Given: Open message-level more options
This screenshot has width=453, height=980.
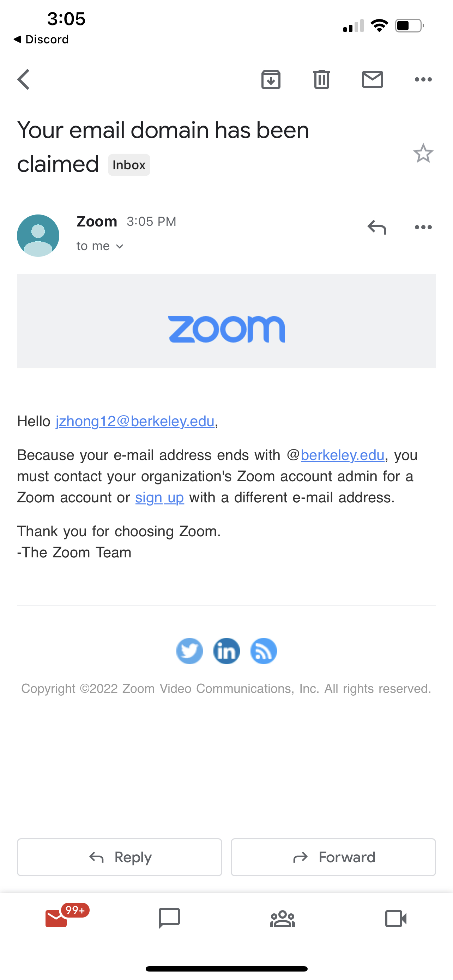Looking at the screenshot, I should coord(423,228).
